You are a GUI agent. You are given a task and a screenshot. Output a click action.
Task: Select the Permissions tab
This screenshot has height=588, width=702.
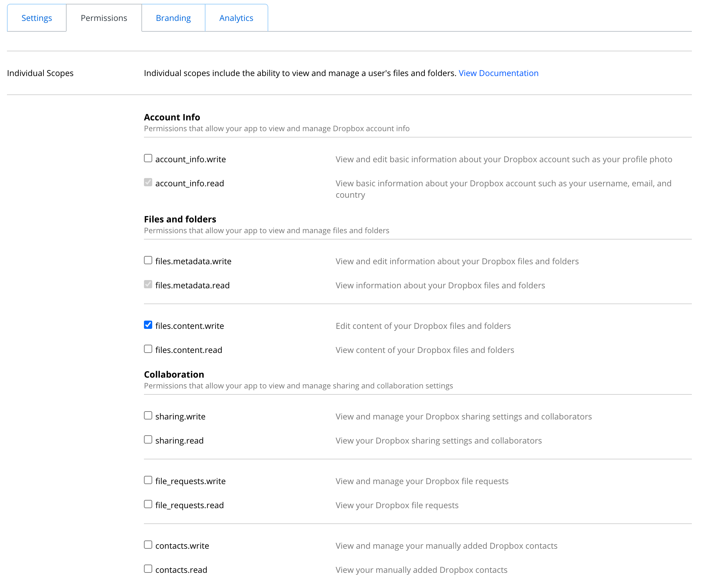point(104,18)
